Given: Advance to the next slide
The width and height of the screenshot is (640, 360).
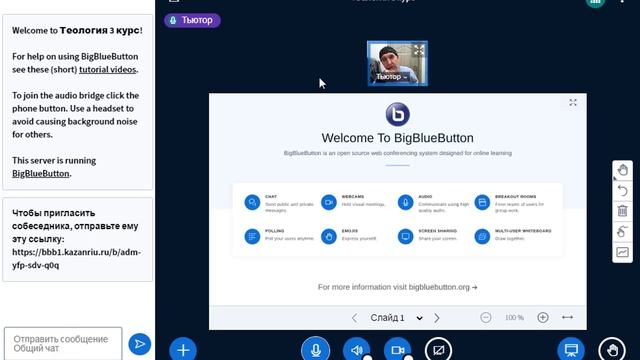Looking at the screenshot, I should point(437,318).
